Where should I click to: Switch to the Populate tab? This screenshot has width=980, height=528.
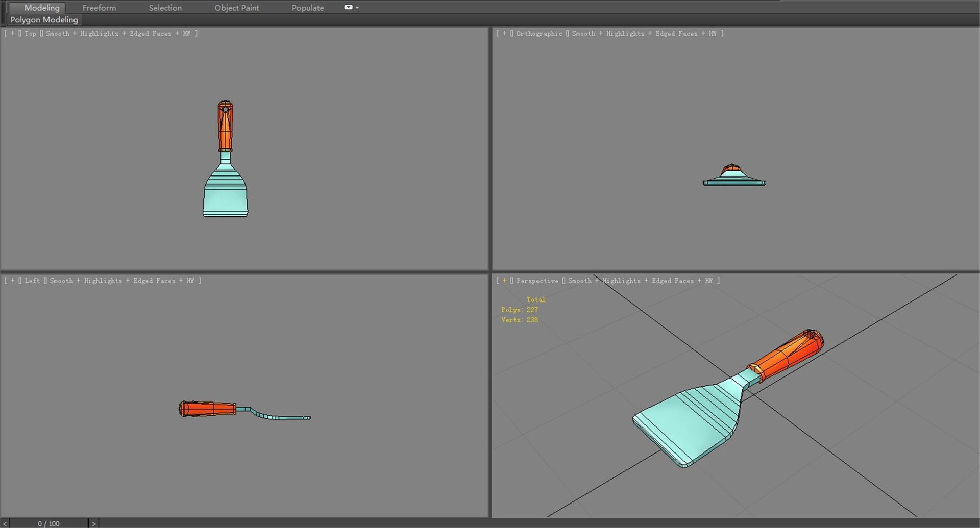[308, 8]
